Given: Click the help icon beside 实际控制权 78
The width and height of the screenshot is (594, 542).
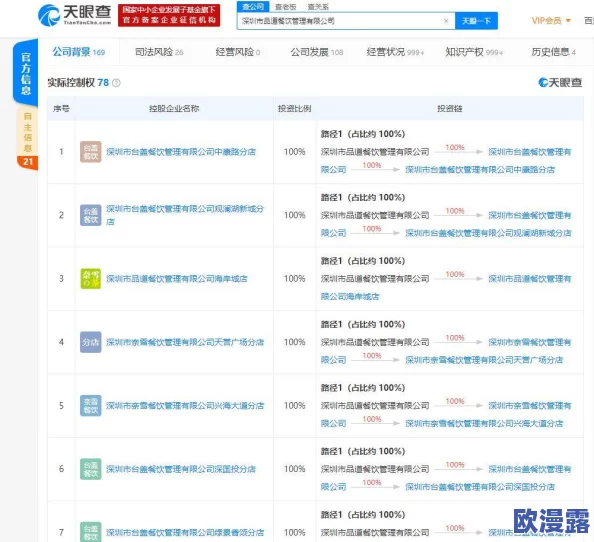Looking at the screenshot, I should (116, 83).
